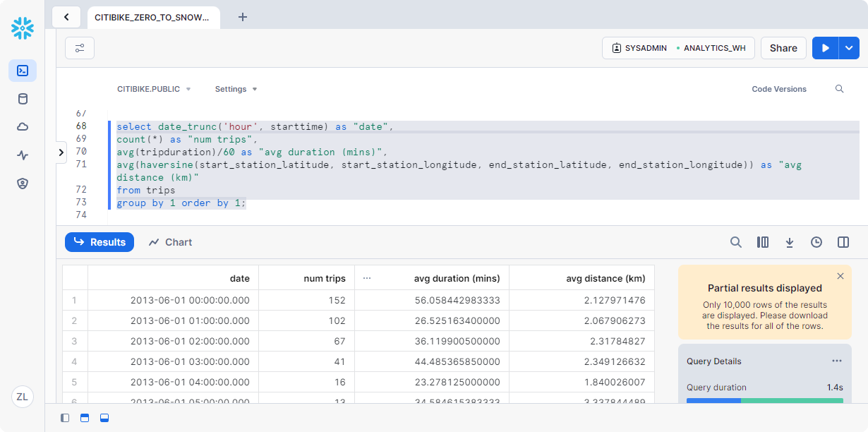Open the Admin shield icon in sidebar

23,184
